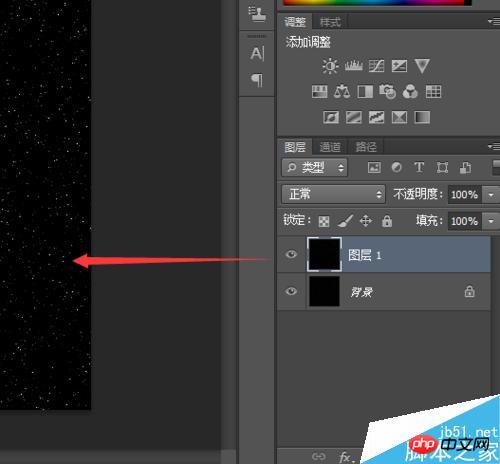
Task: Switch to the 图层 tab
Action: 295,147
